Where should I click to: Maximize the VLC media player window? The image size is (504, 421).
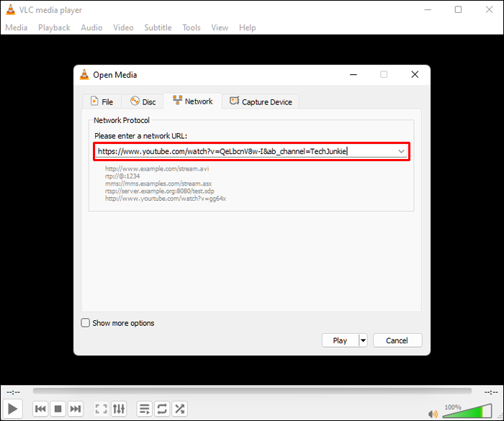[459, 9]
